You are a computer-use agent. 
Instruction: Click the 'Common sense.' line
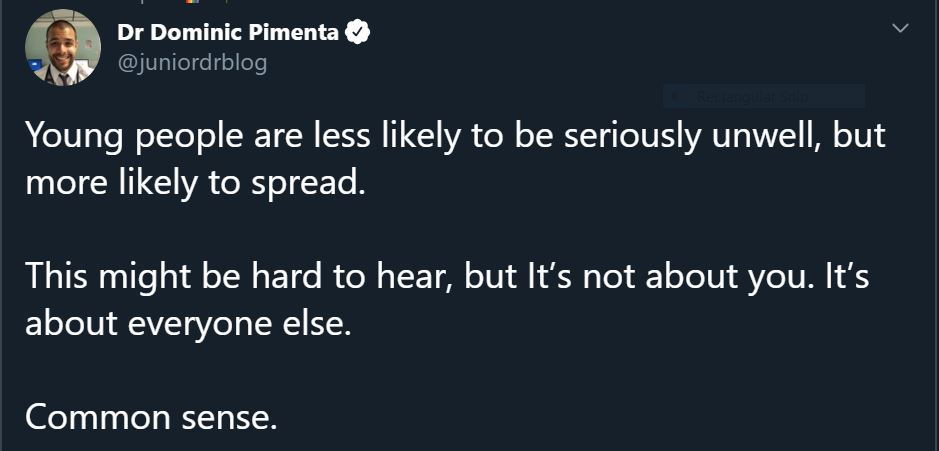click(x=150, y=417)
